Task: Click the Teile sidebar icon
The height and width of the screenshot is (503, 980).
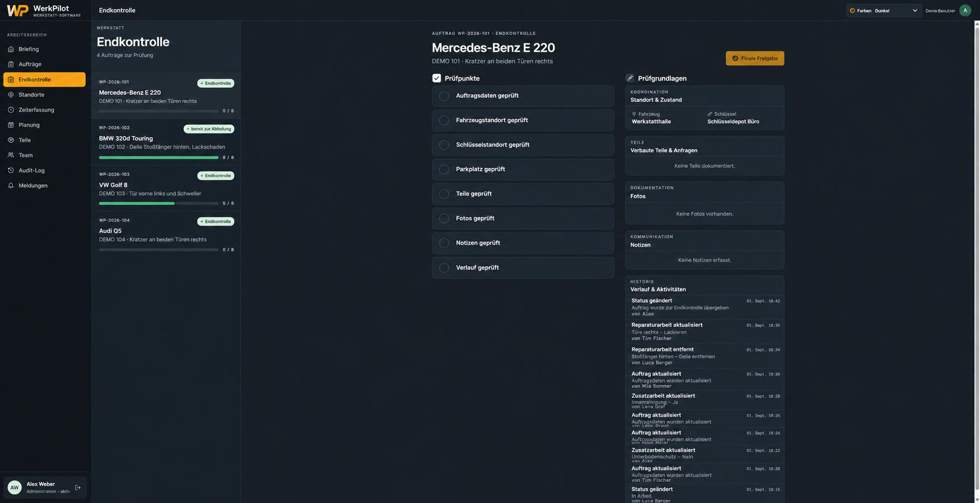Action: [x=11, y=140]
